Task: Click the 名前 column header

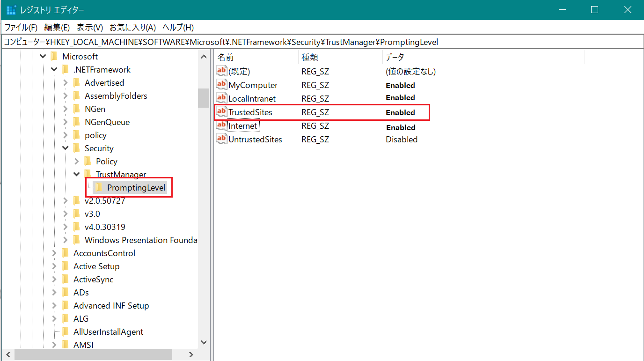Action: (x=256, y=57)
